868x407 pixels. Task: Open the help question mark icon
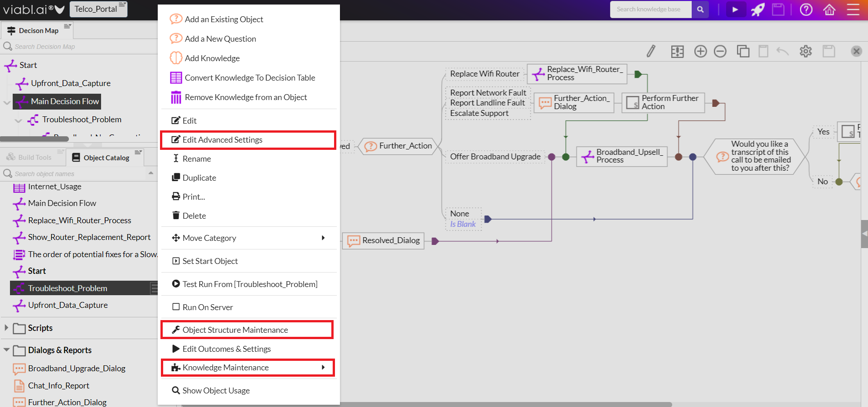[806, 10]
